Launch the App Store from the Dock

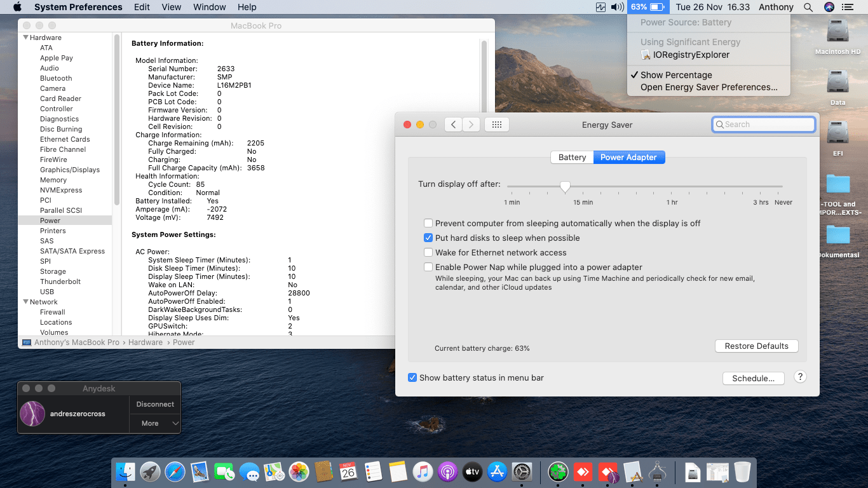pos(497,471)
